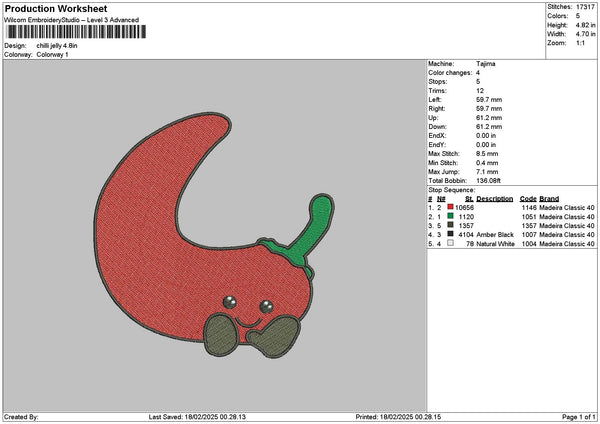
Task: Click Min Stitch value '0.4 mm'
Action: (487, 163)
